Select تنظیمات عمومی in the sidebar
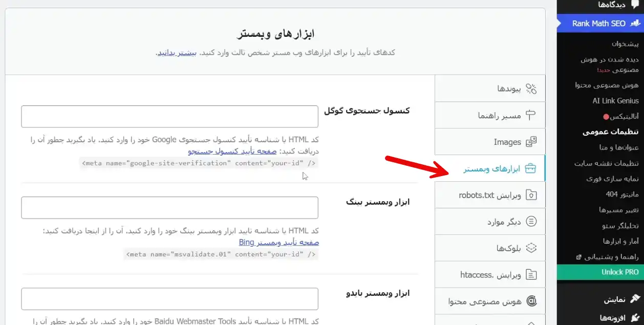 [x=611, y=132]
